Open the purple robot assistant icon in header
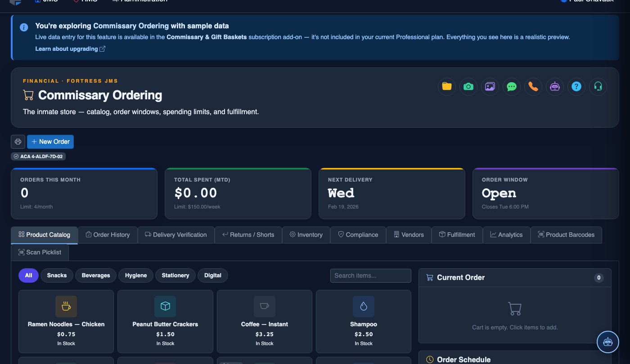The height and width of the screenshot is (364, 630). (x=555, y=86)
